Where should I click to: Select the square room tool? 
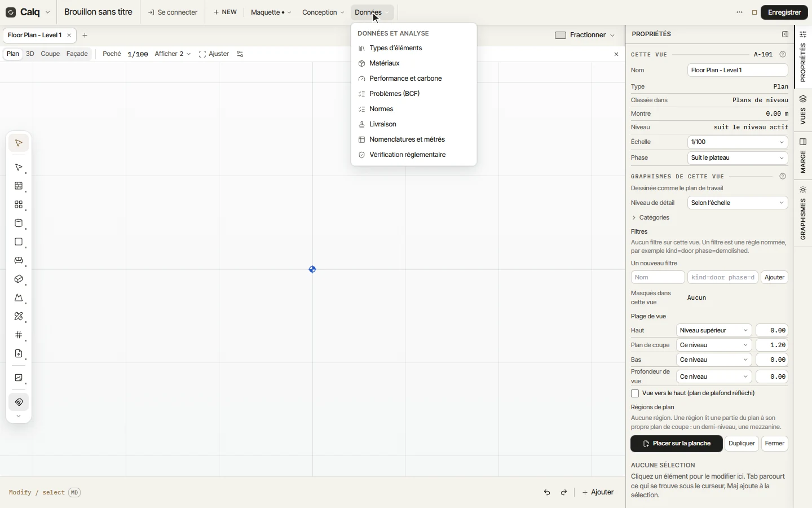19,242
